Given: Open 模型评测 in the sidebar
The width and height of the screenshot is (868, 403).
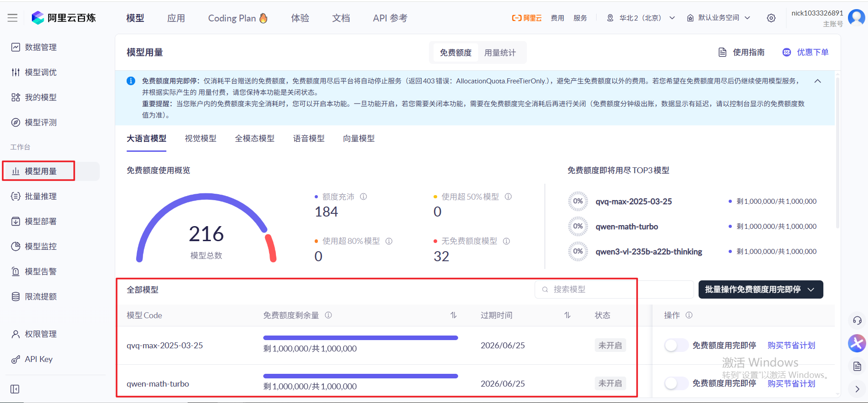Looking at the screenshot, I should [34, 123].
